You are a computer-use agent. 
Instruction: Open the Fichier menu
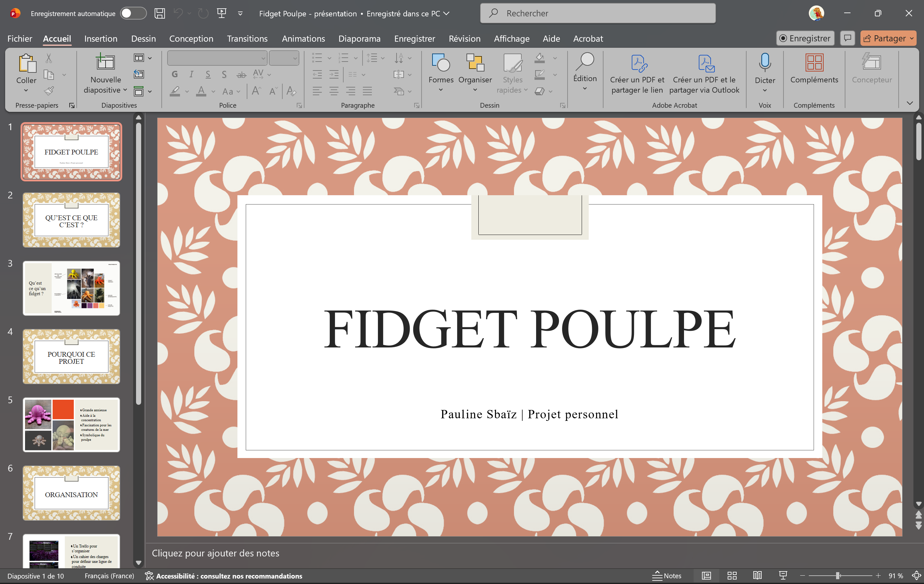tap(20, 38)
